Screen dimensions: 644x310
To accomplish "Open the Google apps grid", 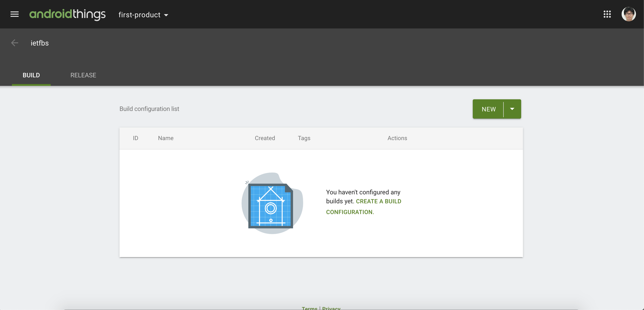I will (607, 14).
